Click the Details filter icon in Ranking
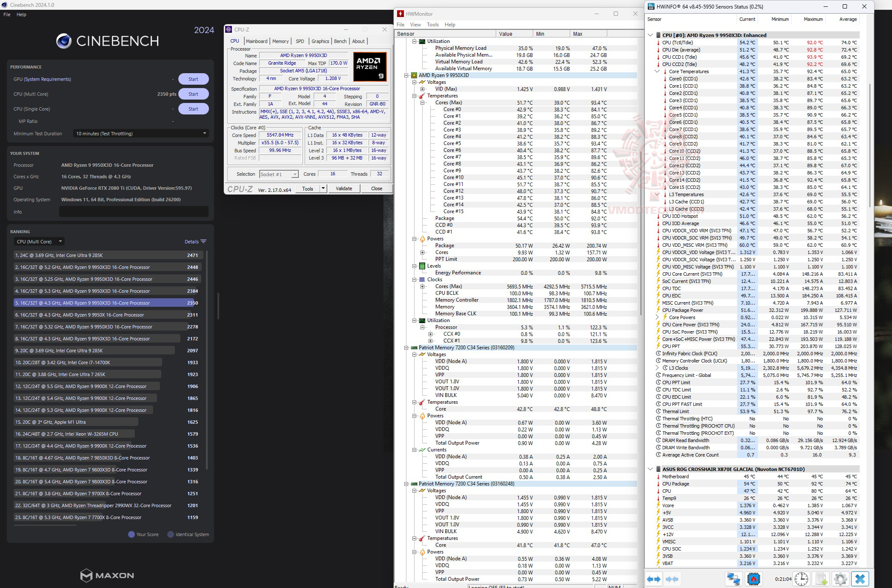 203,242
